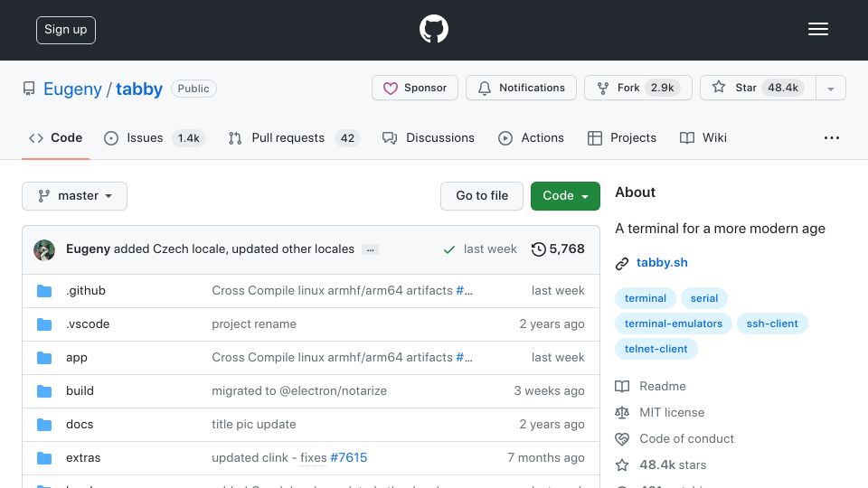
Task: Expand commit message ellipsis button
Action: click(371, 250)
